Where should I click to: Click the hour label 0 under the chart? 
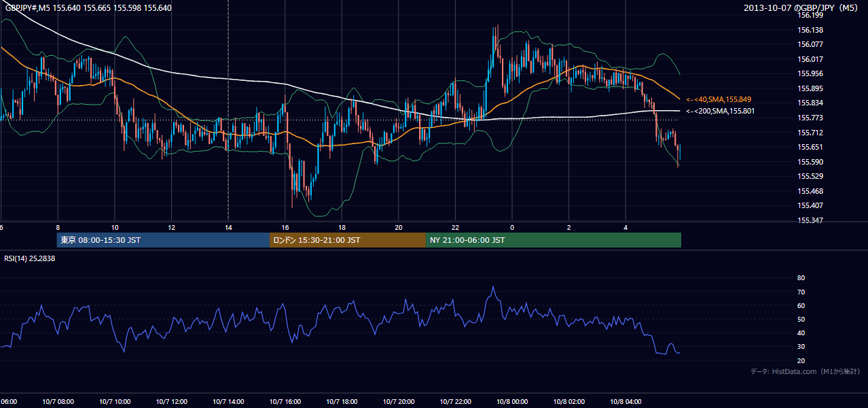pos(512,228)
